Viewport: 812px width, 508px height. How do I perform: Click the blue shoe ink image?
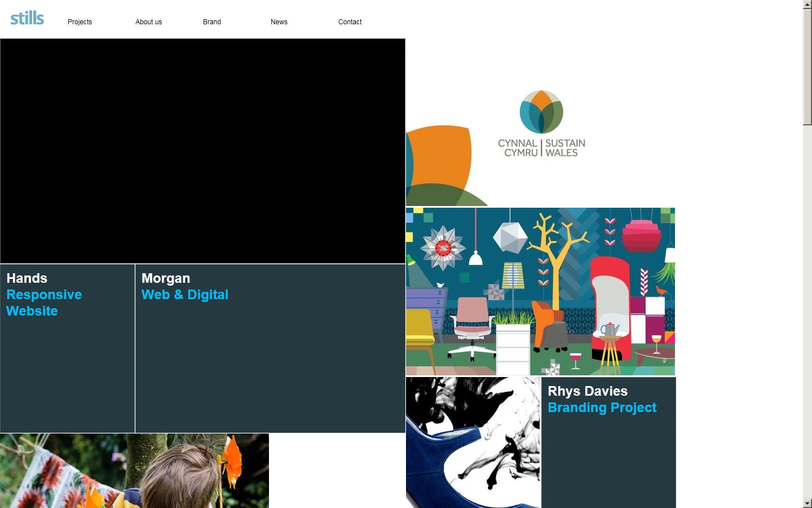(473, 442)
